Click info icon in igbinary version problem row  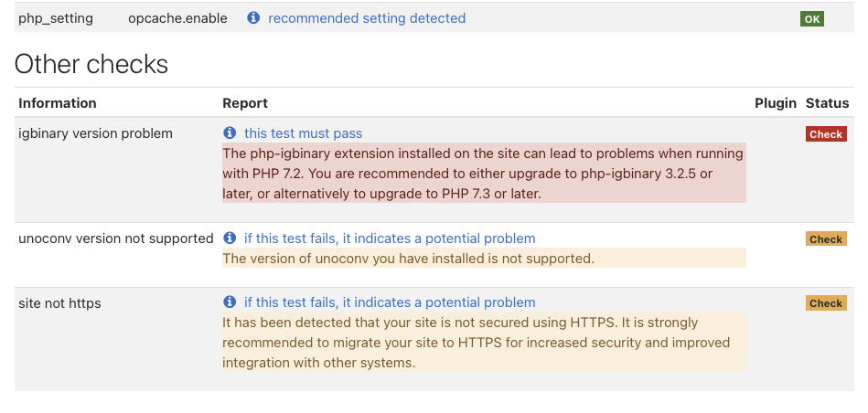click(x=230, y=133)
